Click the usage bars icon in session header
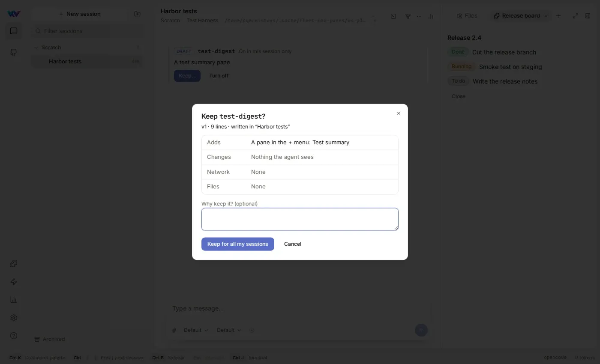This screenshot has height=364, width=600. click(x=431, y=16)
